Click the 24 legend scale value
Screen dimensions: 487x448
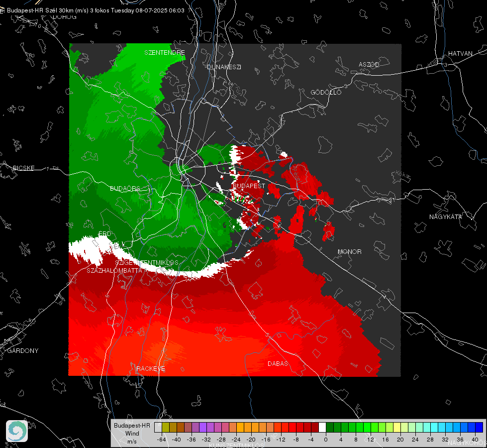pos(415,440)
